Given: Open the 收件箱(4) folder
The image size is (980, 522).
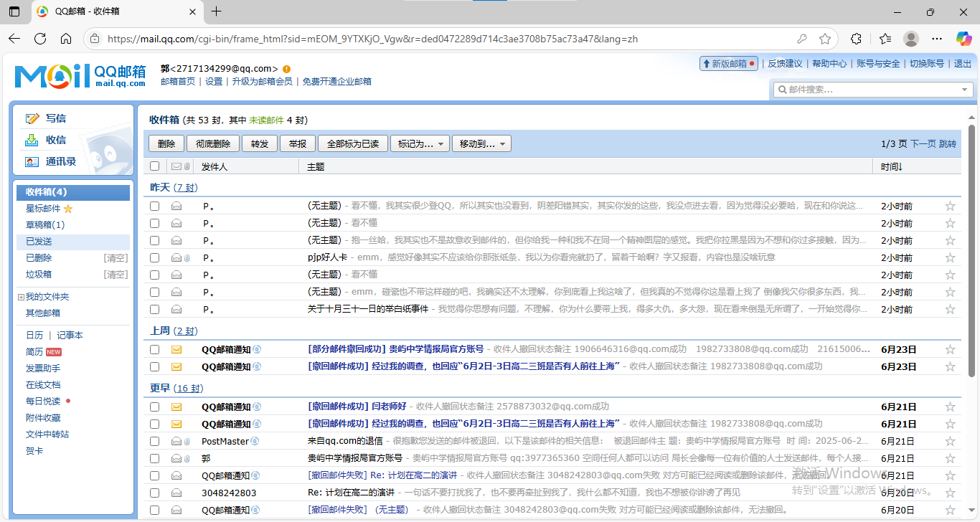Looking at the screenshot, I should coord(72,192).
